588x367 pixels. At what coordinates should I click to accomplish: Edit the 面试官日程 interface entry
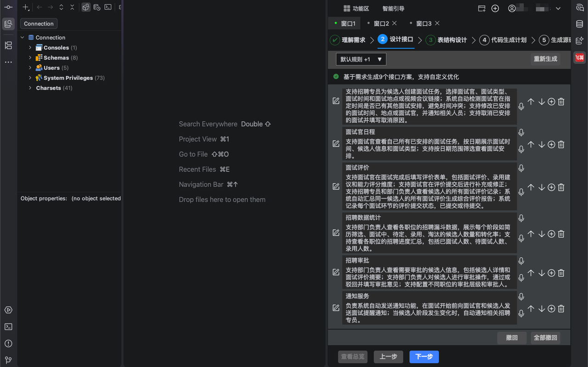336,144
